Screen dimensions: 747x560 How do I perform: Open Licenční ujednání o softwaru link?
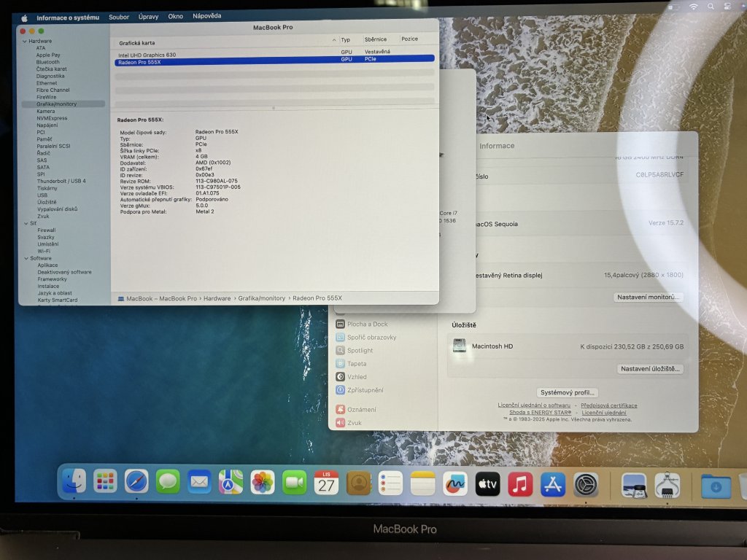click(533, 405)
